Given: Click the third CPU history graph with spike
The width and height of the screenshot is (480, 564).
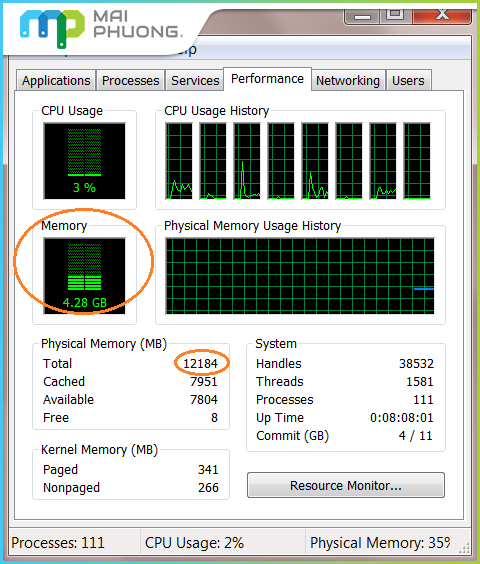Looking at the screenshot, I should pos(247,161).
